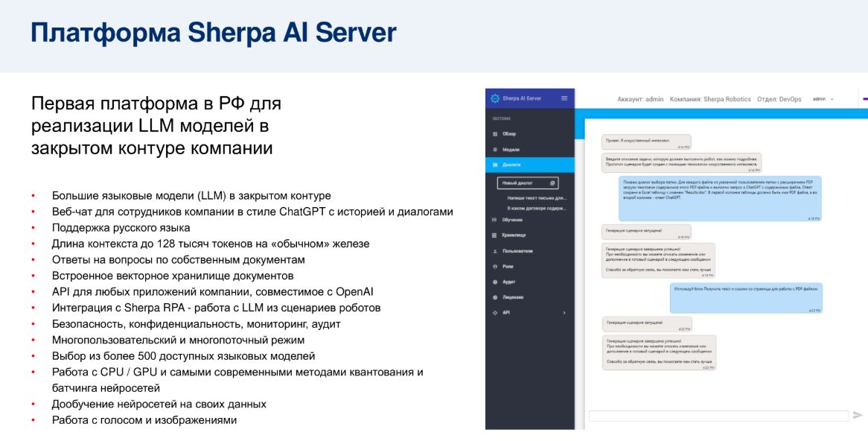Click bullet 'Безопасность, конфиденциальность, мониторинг, аудит'

point(197,323)
